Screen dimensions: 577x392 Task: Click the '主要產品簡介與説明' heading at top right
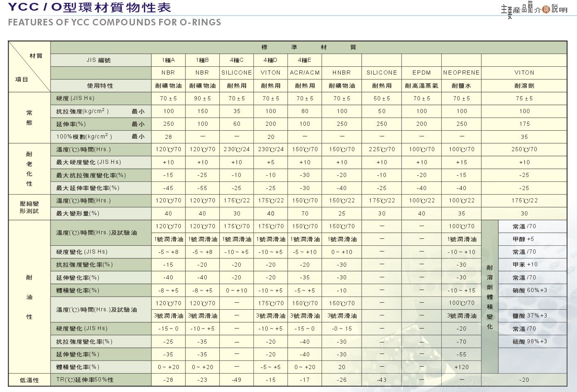coord(534,10)
